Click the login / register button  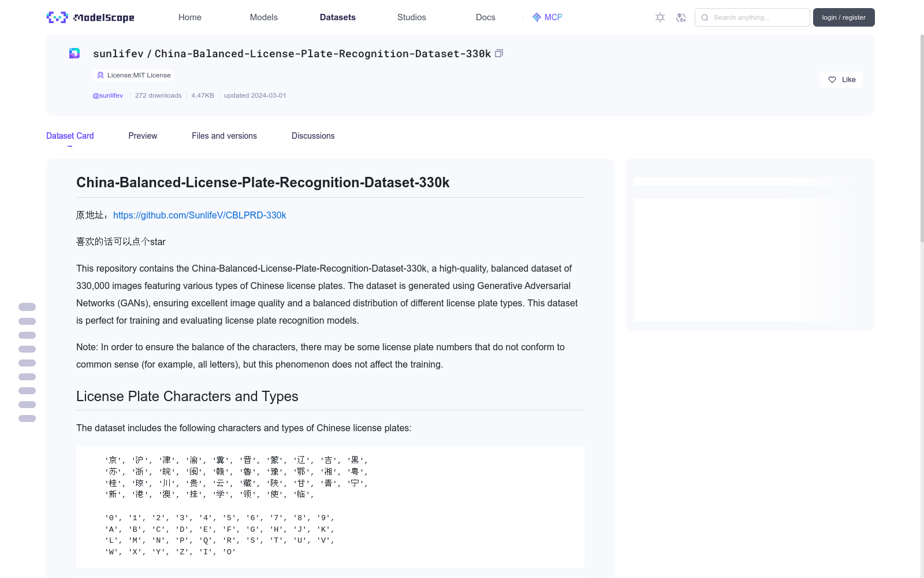tap(844, 17)
